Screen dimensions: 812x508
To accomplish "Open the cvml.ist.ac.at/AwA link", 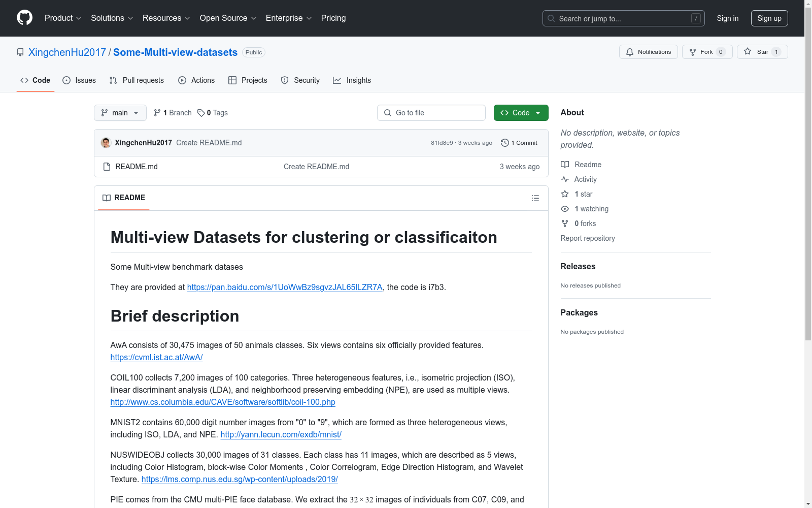I will (156, 357).
